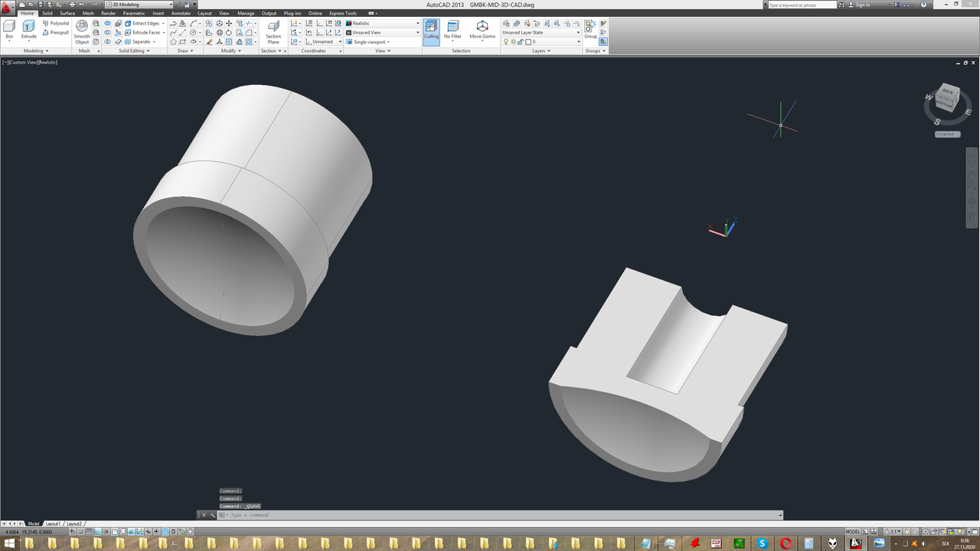The image size is (980, 551).
Task: Click the viewport label Custom View Realistic
Action: click(30, 62)
